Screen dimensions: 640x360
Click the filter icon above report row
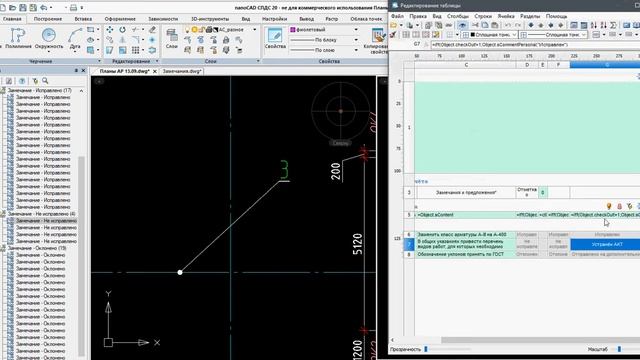(629, 207)
